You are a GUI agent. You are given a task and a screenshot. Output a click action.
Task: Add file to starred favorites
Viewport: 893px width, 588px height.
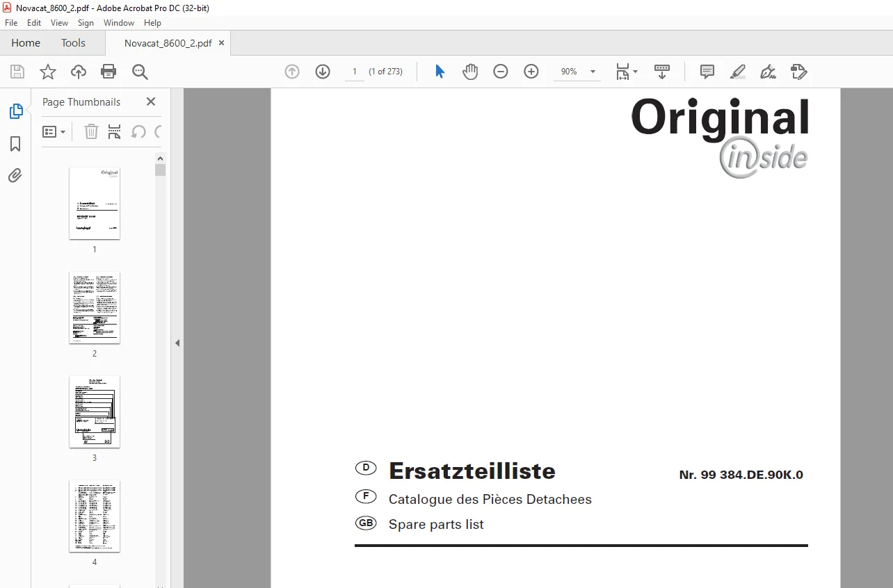click(x=48, y=72)
